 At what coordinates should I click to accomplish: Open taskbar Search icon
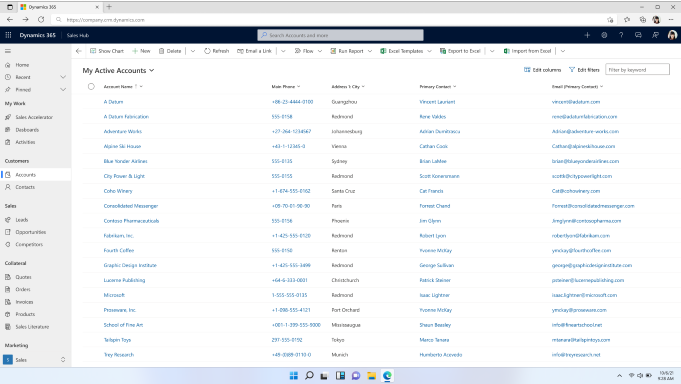(x=309, y=375)
